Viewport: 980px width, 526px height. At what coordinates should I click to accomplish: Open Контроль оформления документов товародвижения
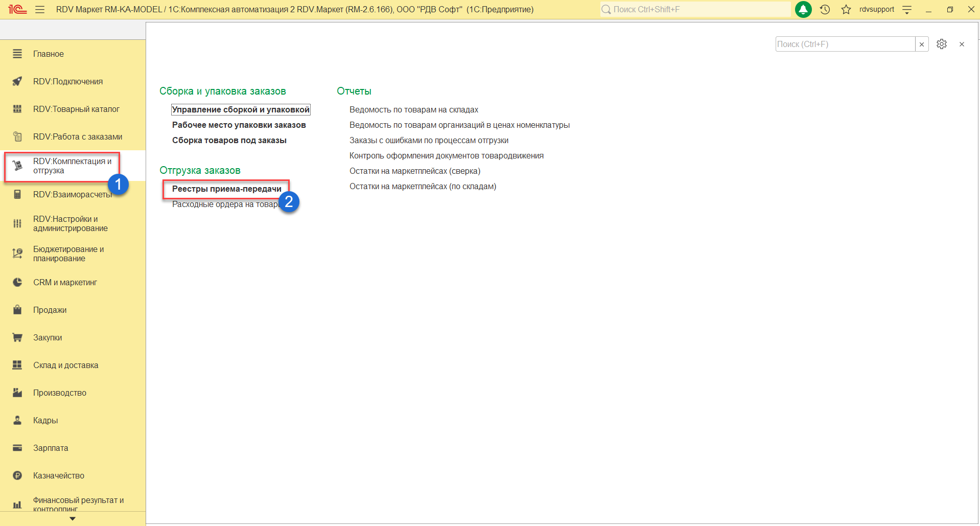tap(447, 155)
